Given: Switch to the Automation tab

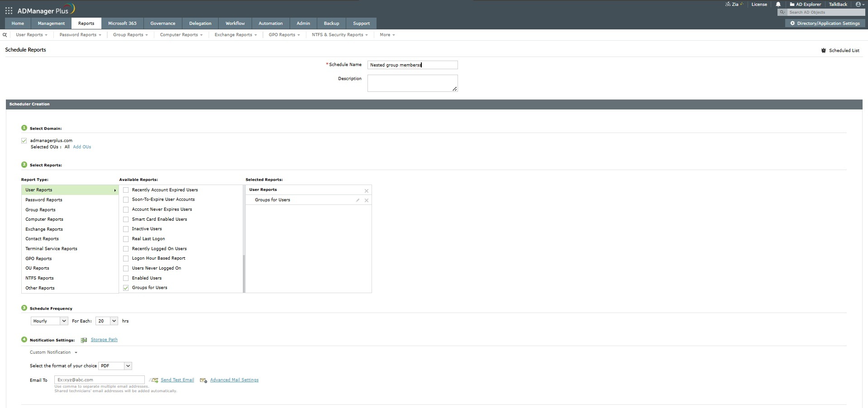Looking at the screenshot, I should click(x=270, y=23).
